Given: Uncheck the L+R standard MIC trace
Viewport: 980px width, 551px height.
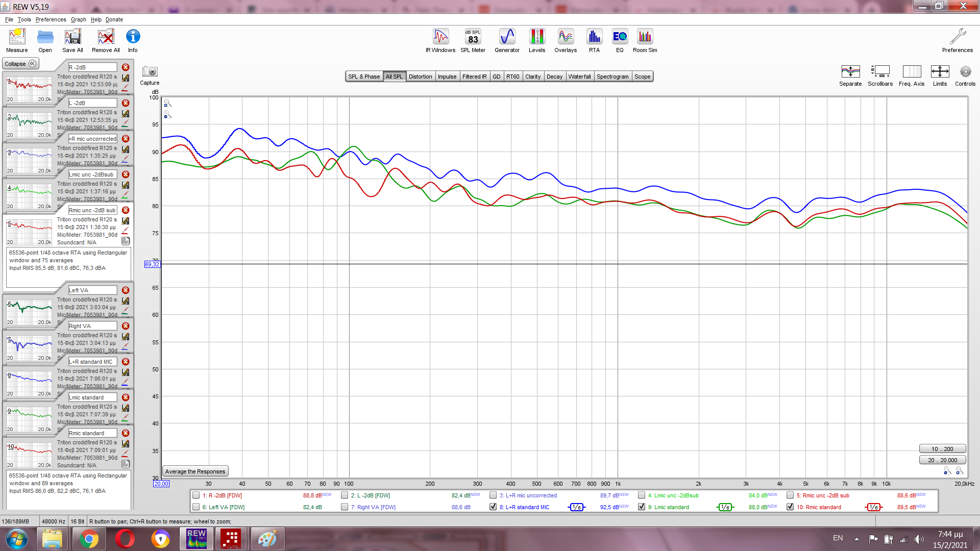Looking at the screenshot, I should pyautogui.click(x=493, y=507).
